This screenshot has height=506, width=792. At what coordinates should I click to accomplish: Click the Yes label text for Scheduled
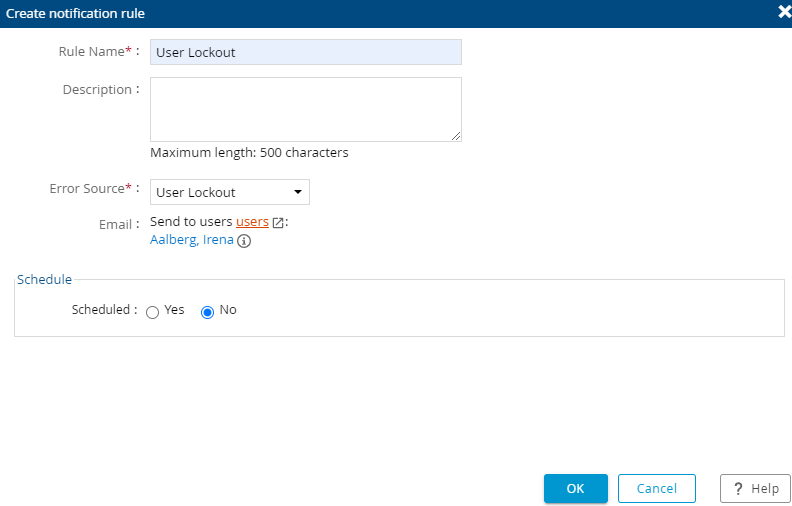point(174,310)
